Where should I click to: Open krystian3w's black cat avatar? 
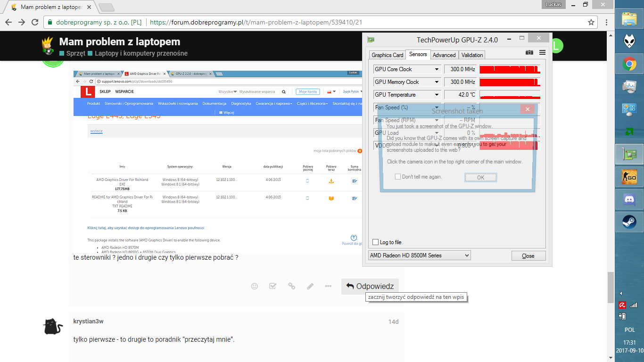pyautogui.click(x=53, y=326)
